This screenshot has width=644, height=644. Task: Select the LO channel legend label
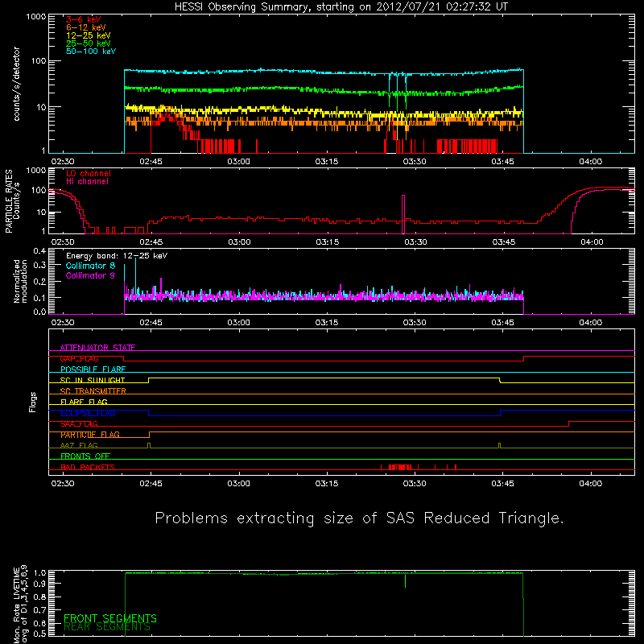coord(89,173)
